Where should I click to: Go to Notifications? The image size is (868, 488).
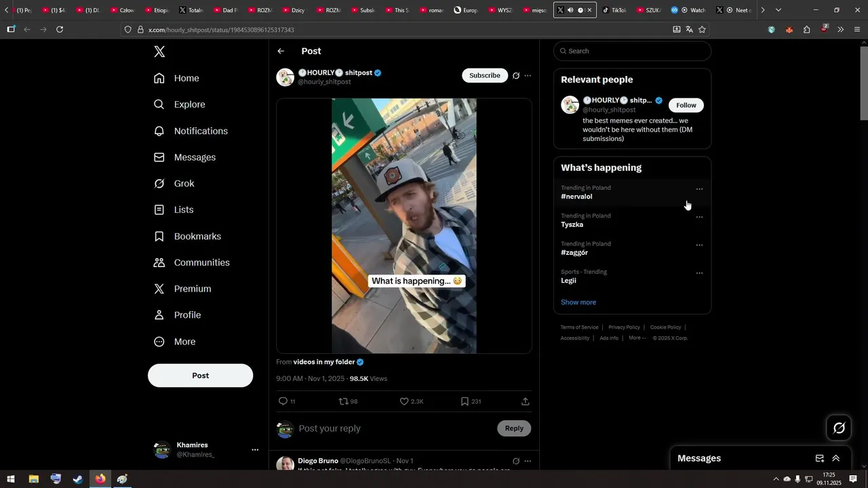point(191,131)
